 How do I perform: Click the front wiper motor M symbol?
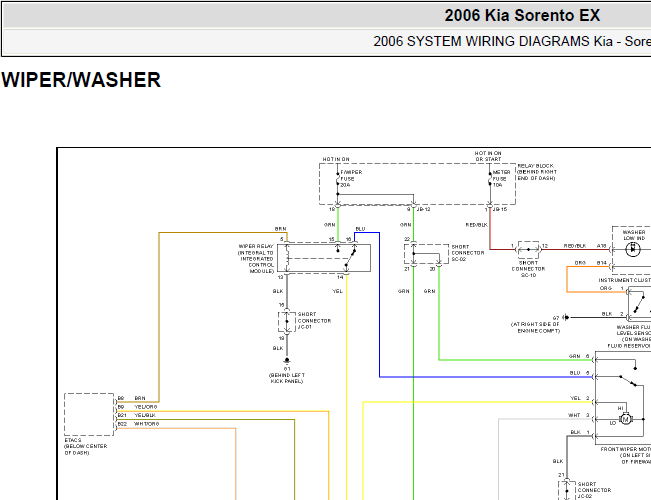[x=626, y=419]
